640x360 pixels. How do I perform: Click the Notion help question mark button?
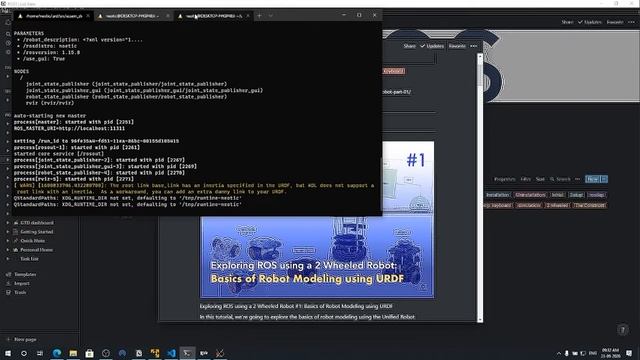point(623,330)
